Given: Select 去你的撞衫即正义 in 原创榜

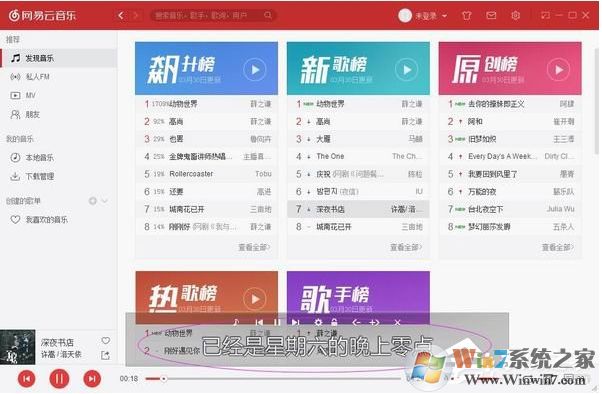Looking at the screenshot, I should pos(510,104).
